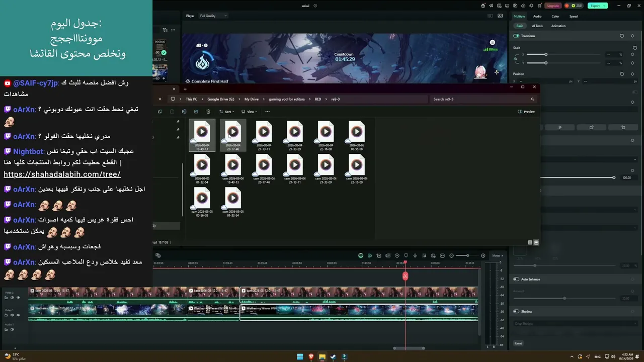Switch Explorer to large icons view button
The width and height of the screenshot is (644, 362).
(x=536, y=242)
